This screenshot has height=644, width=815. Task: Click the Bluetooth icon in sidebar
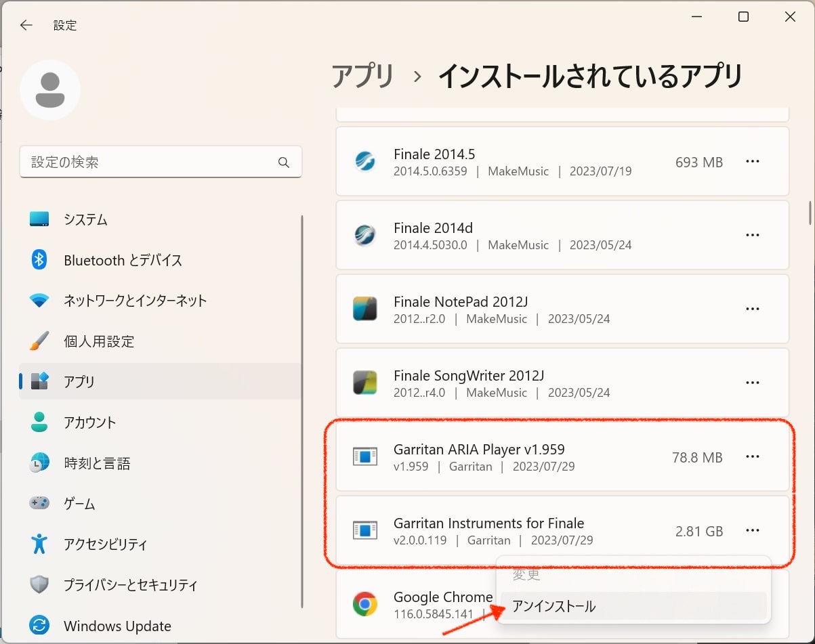[39, 259]
